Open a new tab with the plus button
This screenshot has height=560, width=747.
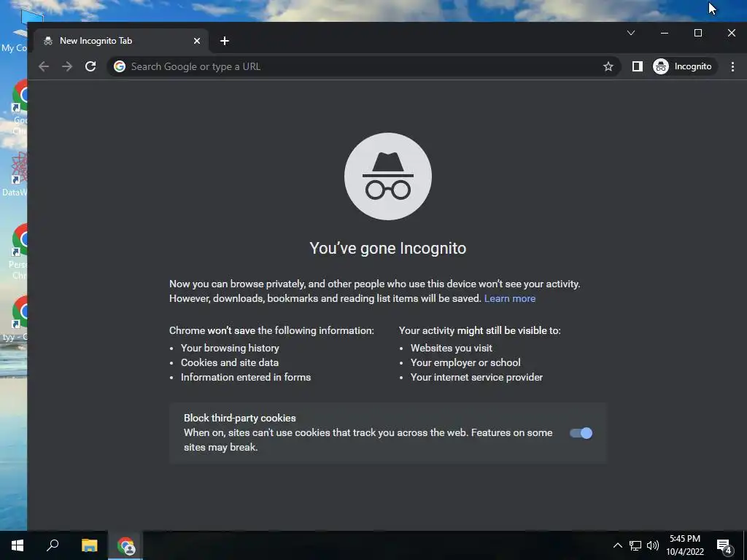(x=225, y=41)
